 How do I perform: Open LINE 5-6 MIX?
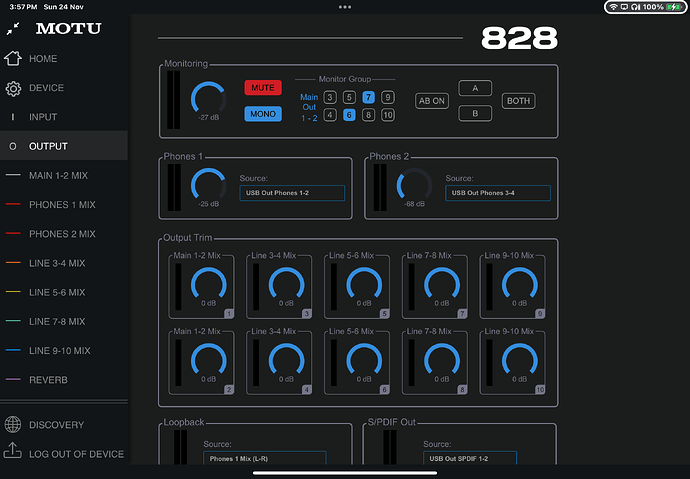coord(64,292)
